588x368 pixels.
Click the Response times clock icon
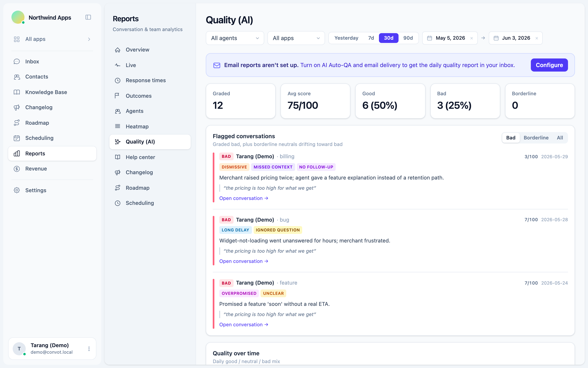(118, 81)
